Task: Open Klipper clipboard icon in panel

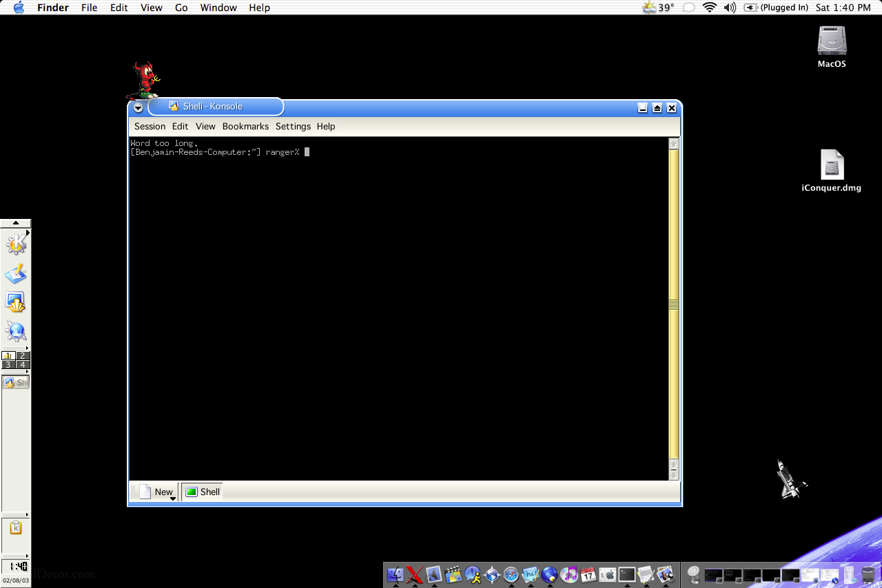Action: coord(15,528)
